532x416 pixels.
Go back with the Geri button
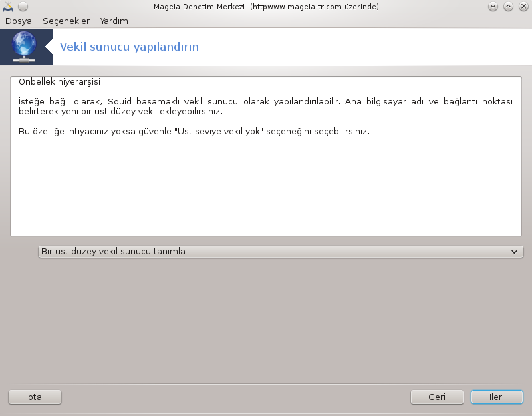(x=437, y=397)
